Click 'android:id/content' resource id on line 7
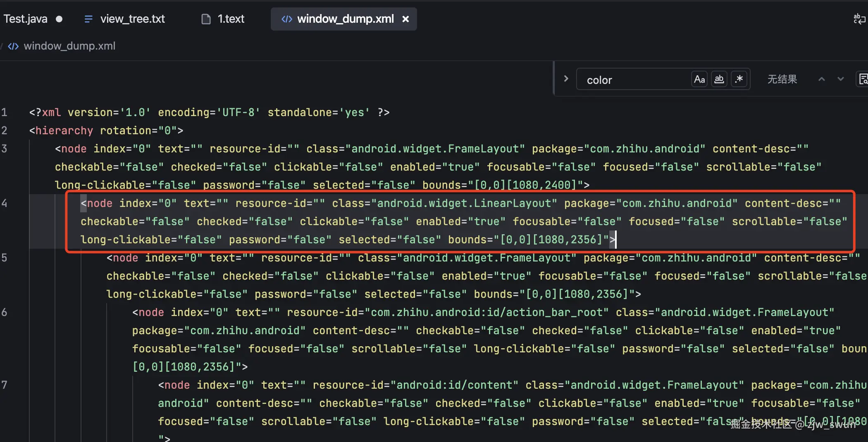This screenshot has width=868, height=442. click(x=454, y=385)
